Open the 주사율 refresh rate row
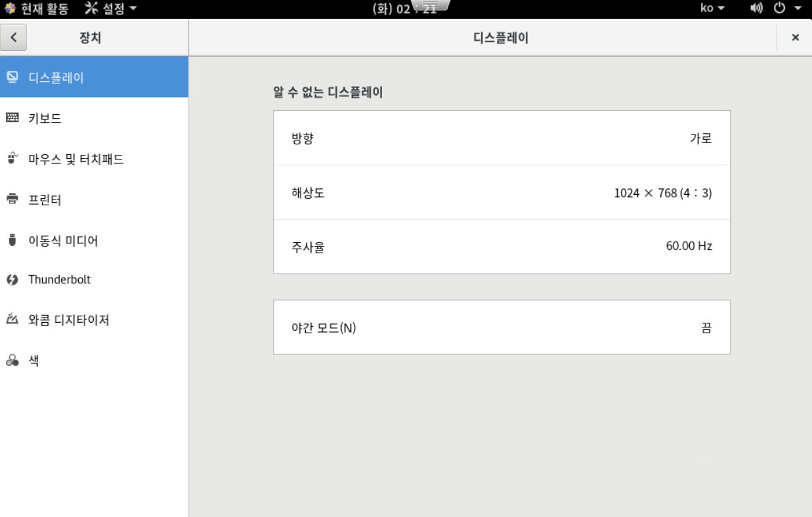812x517 pixels. (502, 247)
